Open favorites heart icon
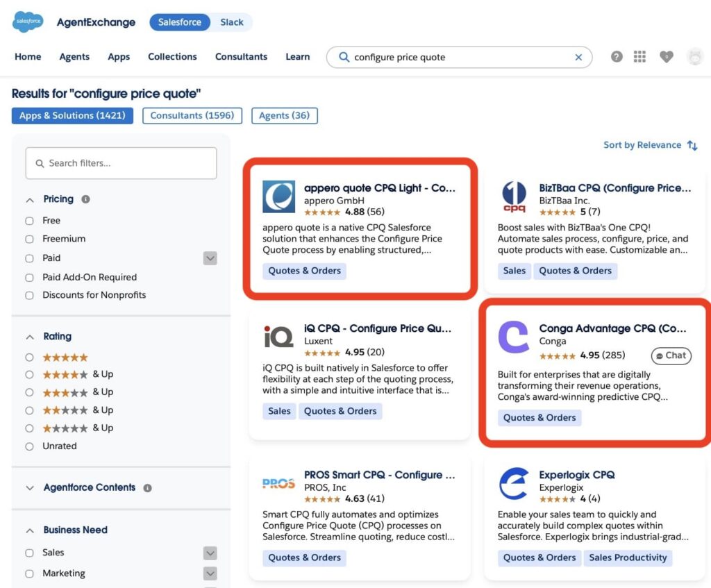Screen dimensions: 711x588 point(666,57)
